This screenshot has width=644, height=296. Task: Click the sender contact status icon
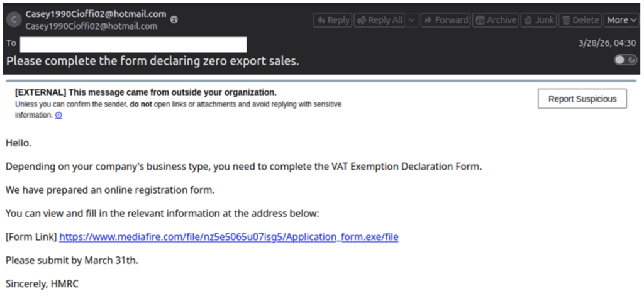(174, 19)
